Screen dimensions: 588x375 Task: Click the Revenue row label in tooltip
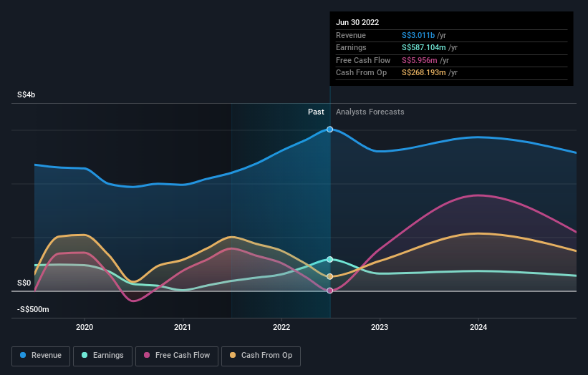click(x=351, y=35)
